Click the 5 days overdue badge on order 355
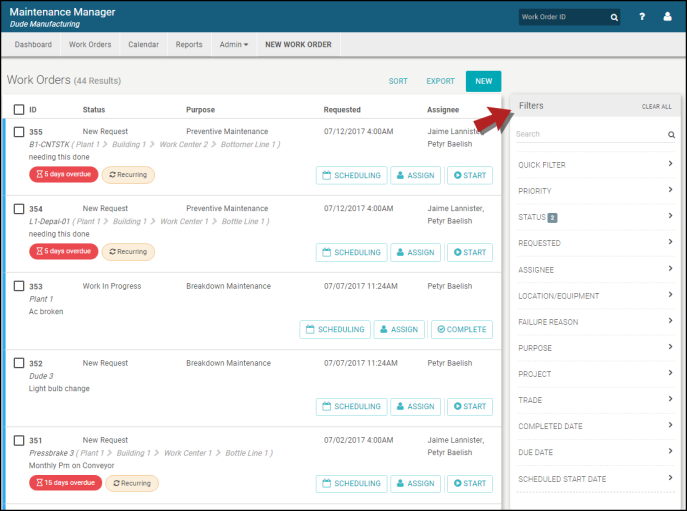This screenshot has height=511, width=687. tap(64, 175)
